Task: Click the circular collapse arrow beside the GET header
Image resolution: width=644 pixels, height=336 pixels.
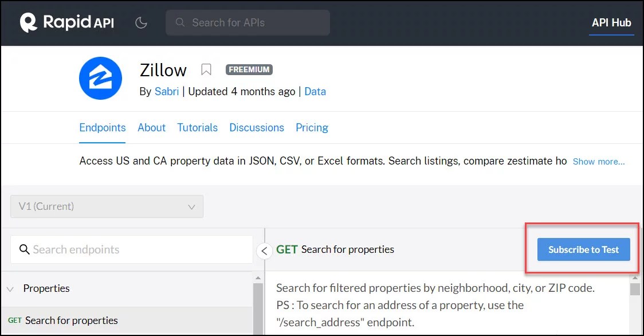Action: pyautogui.click(x=264, y=251)
